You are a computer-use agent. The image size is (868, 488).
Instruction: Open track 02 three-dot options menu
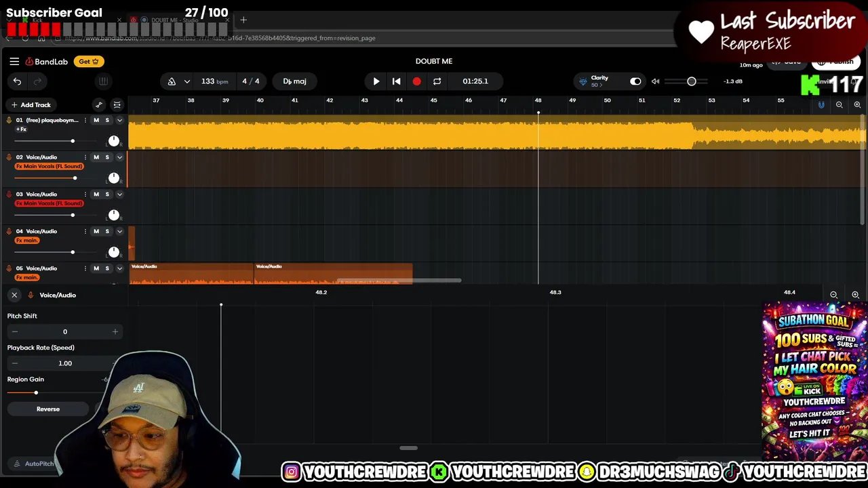[85, 157]
